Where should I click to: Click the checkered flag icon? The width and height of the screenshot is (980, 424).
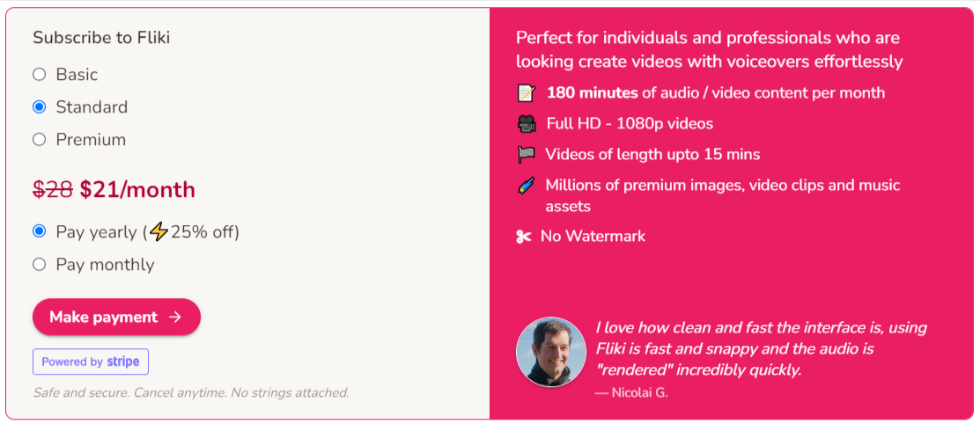click(x=527, y=154)
